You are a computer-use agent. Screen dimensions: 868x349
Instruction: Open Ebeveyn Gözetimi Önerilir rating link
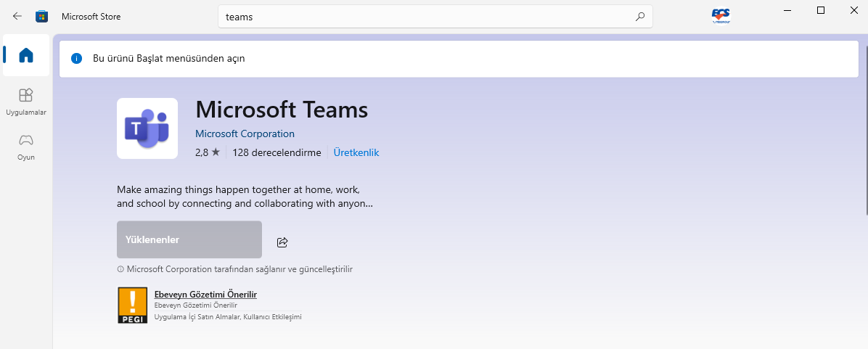point(205,294)
